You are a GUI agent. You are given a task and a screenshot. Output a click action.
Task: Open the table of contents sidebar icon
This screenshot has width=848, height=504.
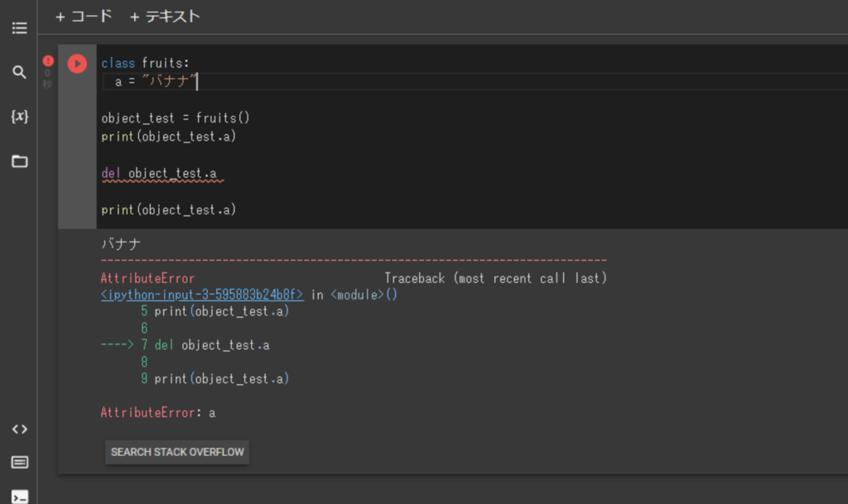[20, 28]
